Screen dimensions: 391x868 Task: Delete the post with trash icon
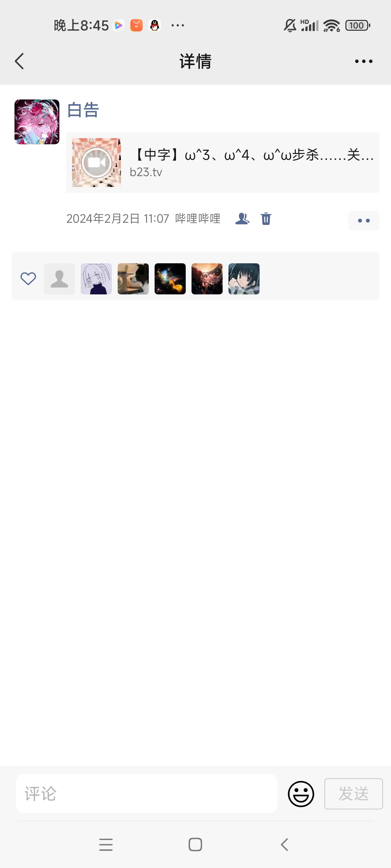click(266, 218)
